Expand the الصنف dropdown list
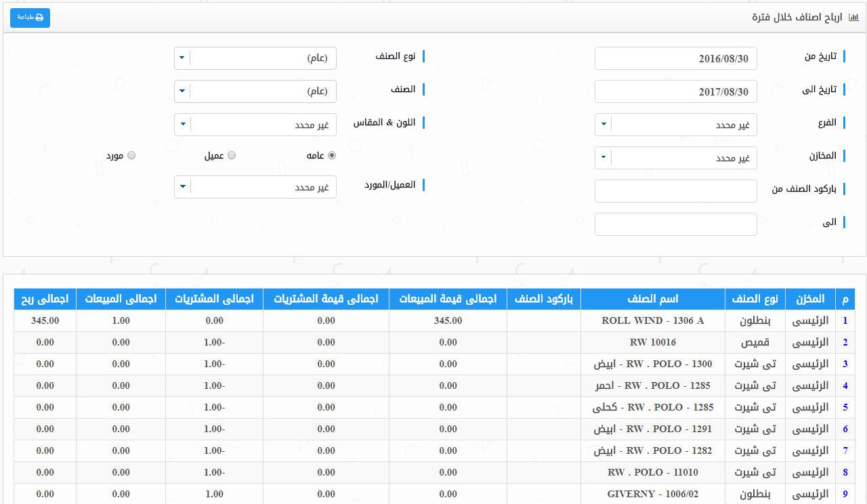This screenshot has width=867, height=504. click(x=255, y=91)
